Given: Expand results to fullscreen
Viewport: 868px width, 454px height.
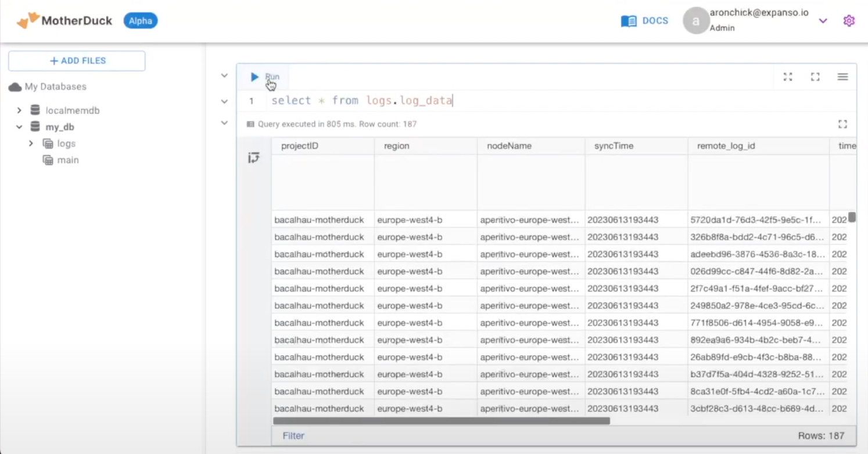Looking at the screenshot, I should (842, 124).
